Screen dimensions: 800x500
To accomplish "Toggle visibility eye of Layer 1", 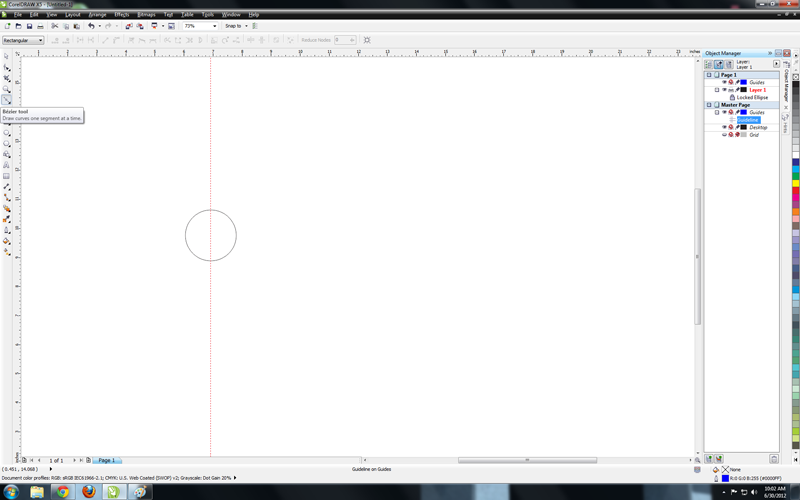I will pyautogui.click(x=724, y=90).
